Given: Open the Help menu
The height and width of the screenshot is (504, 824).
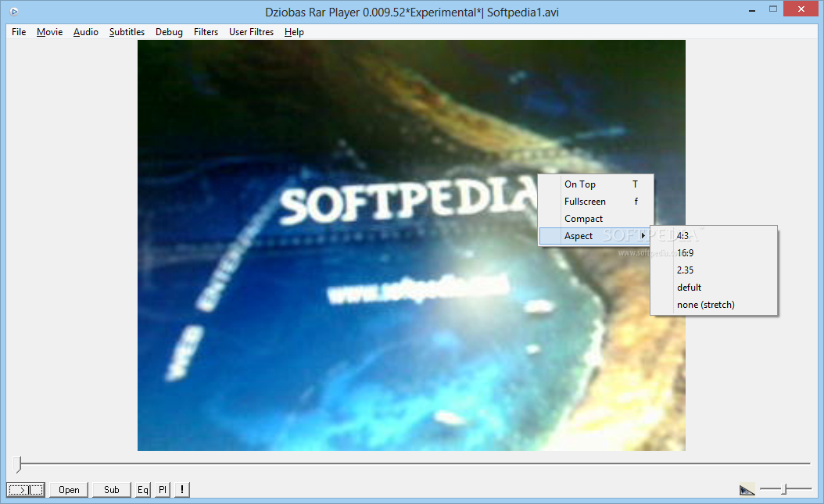Looking at the screenshot, I should coord(294,32).
